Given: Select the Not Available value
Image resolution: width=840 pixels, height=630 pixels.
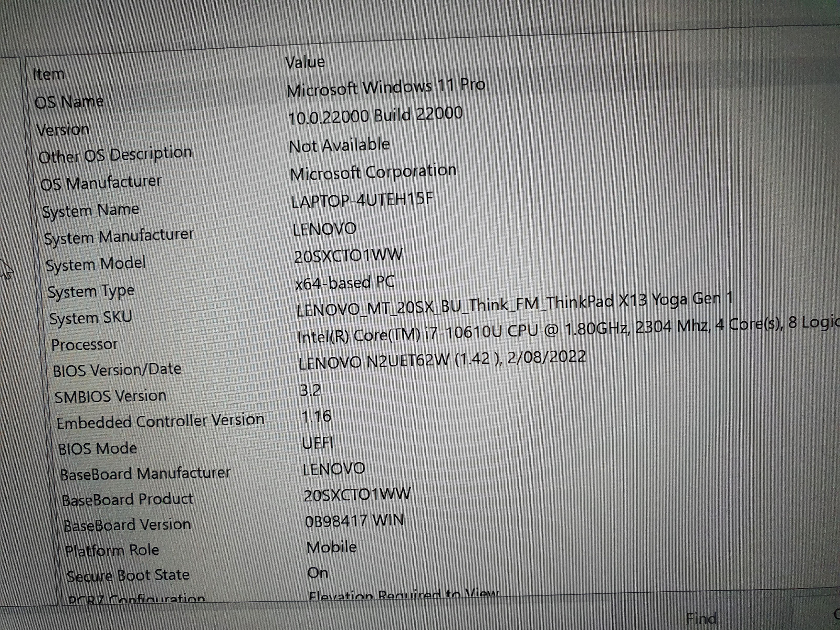Looking at the screenshot, I should pos(340,145).
